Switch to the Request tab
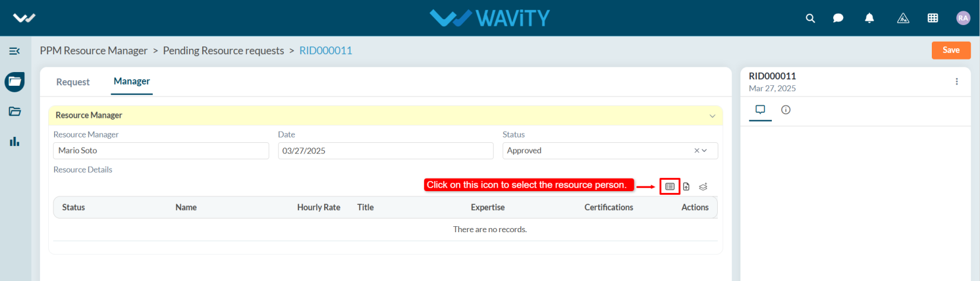Image resolution: width=980 pixels, height=281 pixels. (73, 82)
